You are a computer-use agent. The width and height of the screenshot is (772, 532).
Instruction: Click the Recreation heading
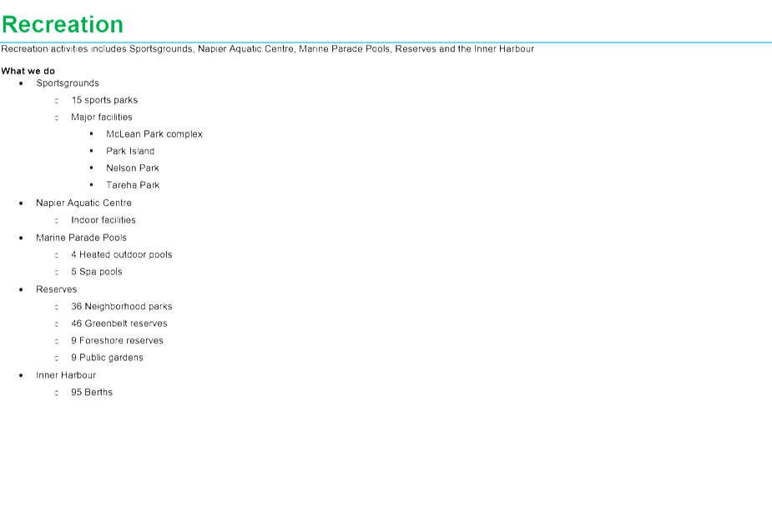pos(63,25)
